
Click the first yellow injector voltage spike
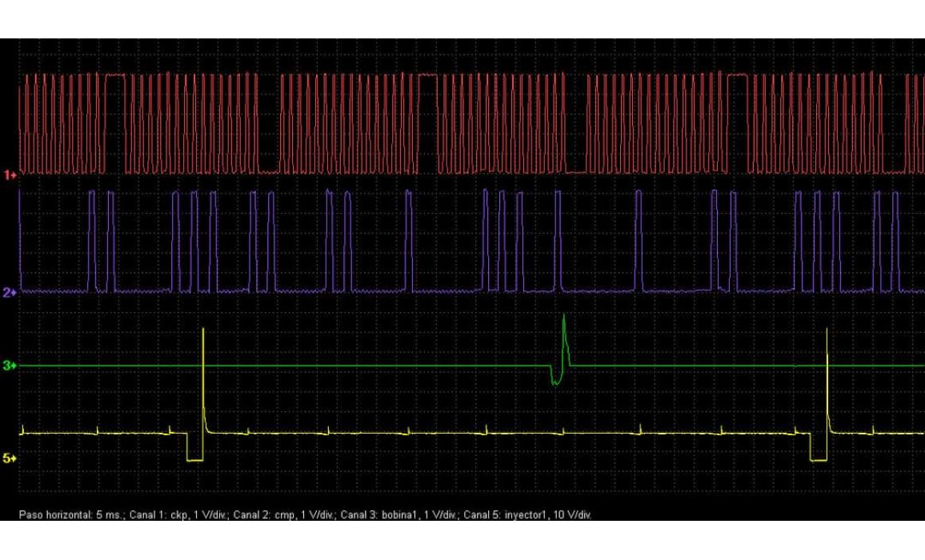click(x=203, y=332)
